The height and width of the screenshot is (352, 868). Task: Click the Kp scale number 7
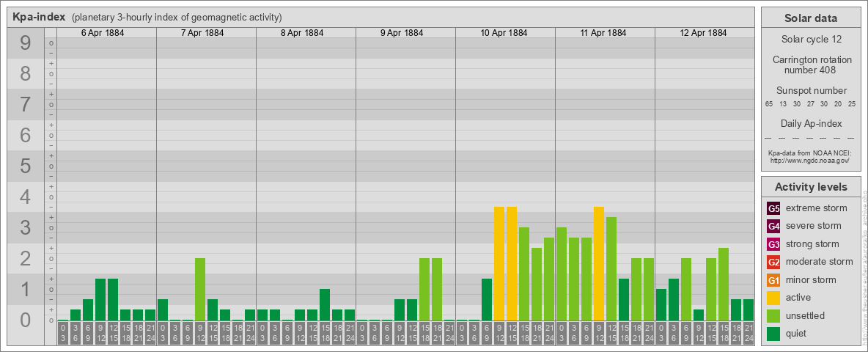(x=26, y=105)
